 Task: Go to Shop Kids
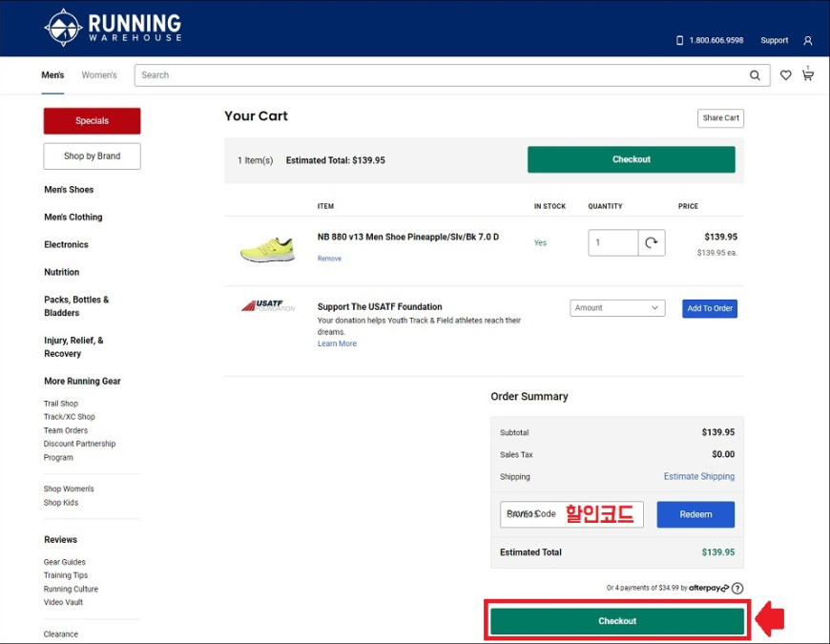click(x=61, y=502)
